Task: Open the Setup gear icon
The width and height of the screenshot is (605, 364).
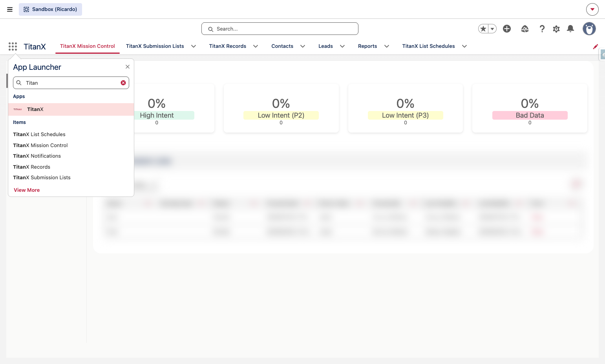Action: (x=556, y=29)
